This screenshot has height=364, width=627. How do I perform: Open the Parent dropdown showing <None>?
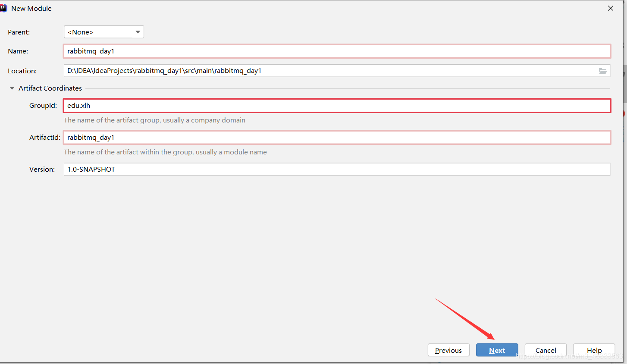tap(103, 32)
